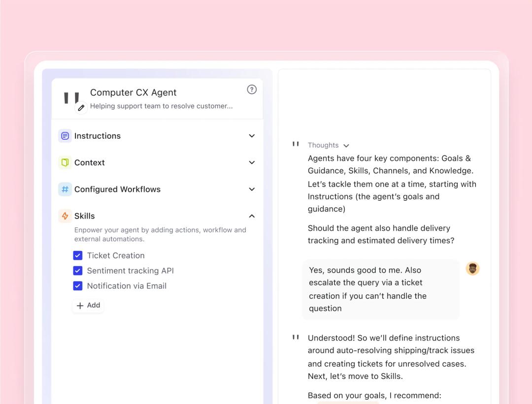Click the pencil icon to edit agent description
The width and height of the screenshot is (532, 404).
(81, 106)
